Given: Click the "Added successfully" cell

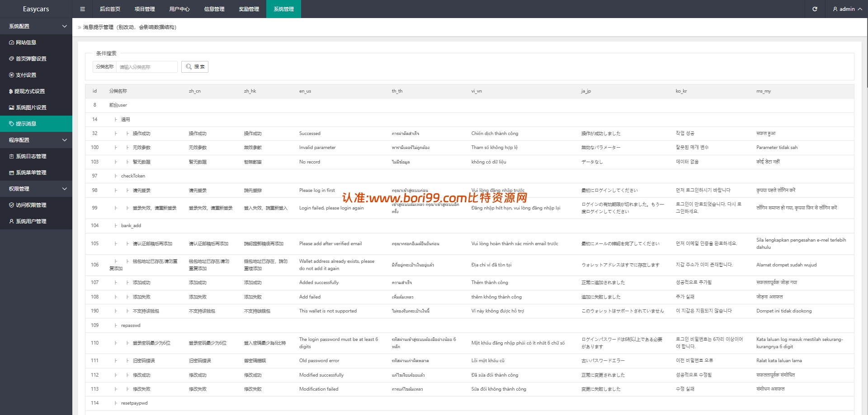Looking at the screenshot, I should tap(319, 283).
